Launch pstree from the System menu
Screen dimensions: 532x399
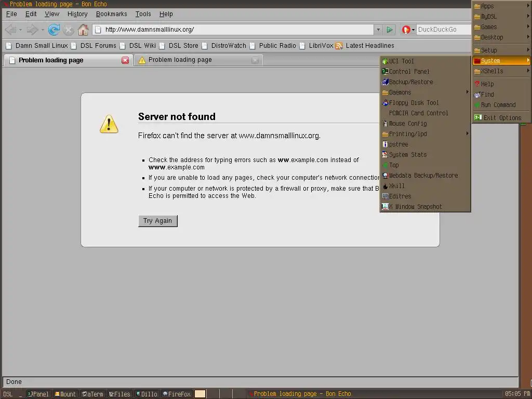pyautogui.click(x=425, y=144)
